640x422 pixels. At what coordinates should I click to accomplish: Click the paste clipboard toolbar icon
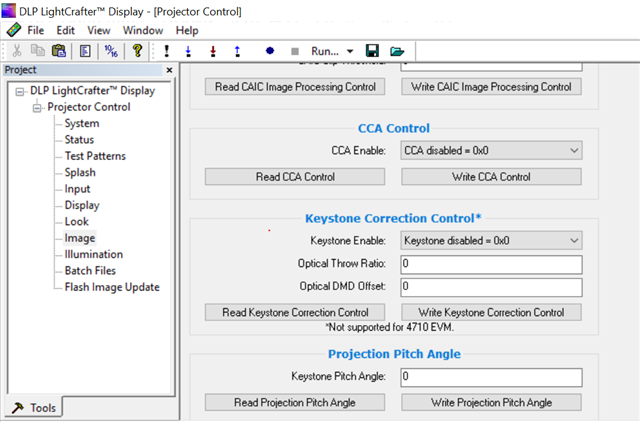[x=59, y=50]
